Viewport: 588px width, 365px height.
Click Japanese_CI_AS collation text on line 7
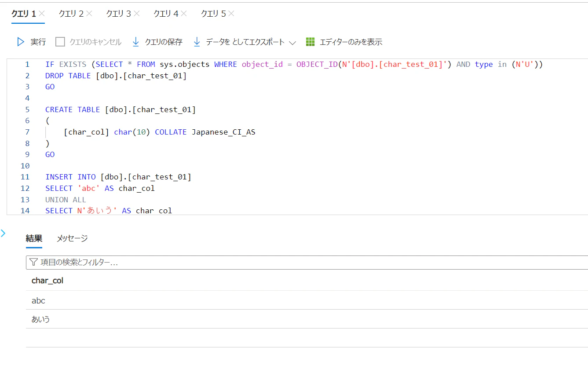coord(223,132)
